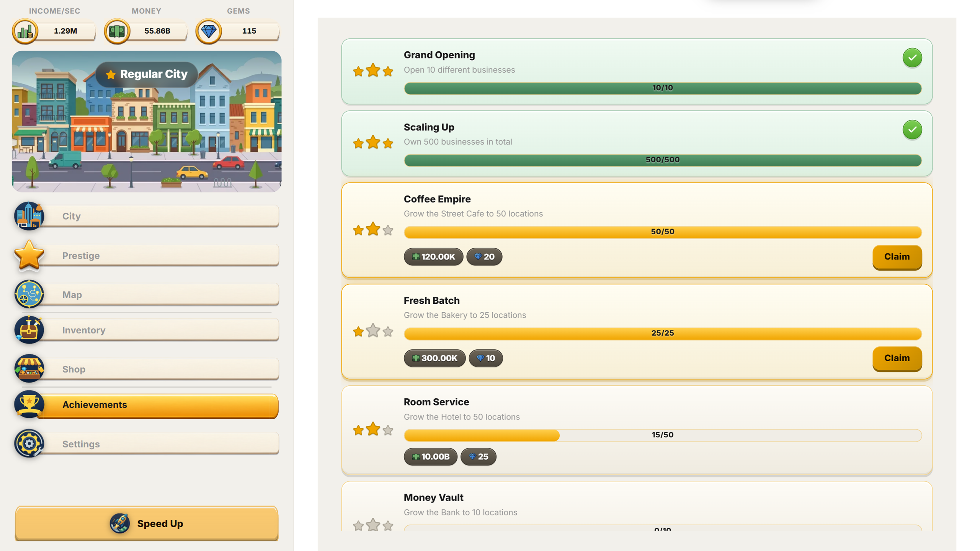The image size is (980, 551).
Task: Click the money cash icon
Action: click(117, 31)
